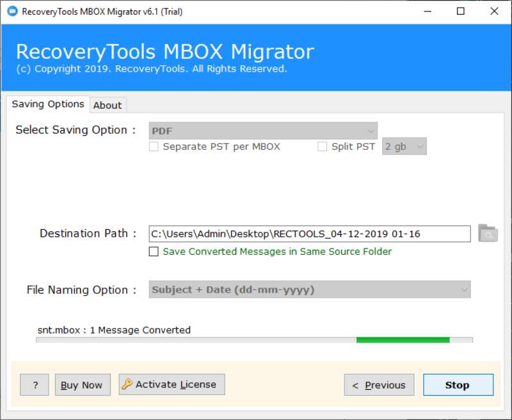Viewport: 512px width, 420px height.
Task: Click the RecoveryTools app icon in title bar
Action: click(x=12, y=12)
